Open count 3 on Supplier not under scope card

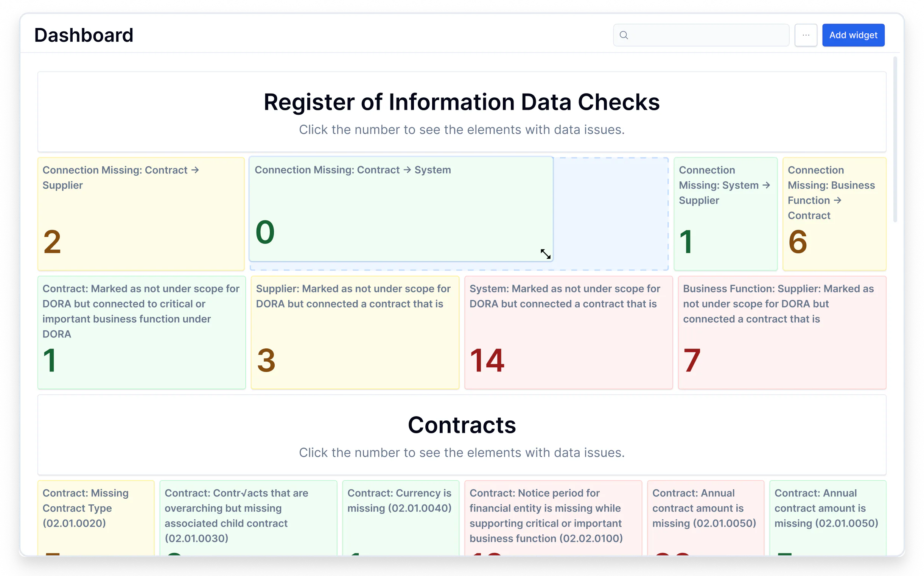click(266, 361)
